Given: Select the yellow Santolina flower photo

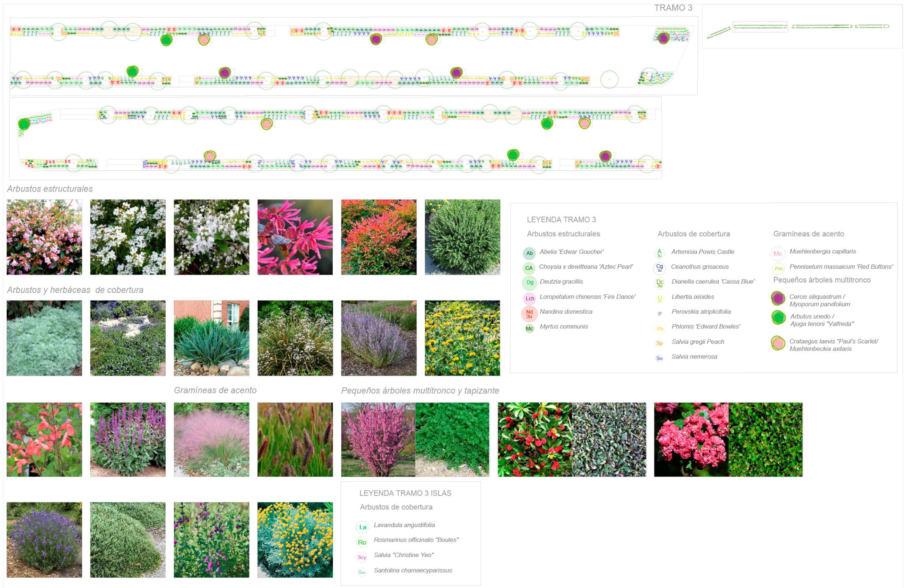Looking at the screenshot, I should coord(295,540).
